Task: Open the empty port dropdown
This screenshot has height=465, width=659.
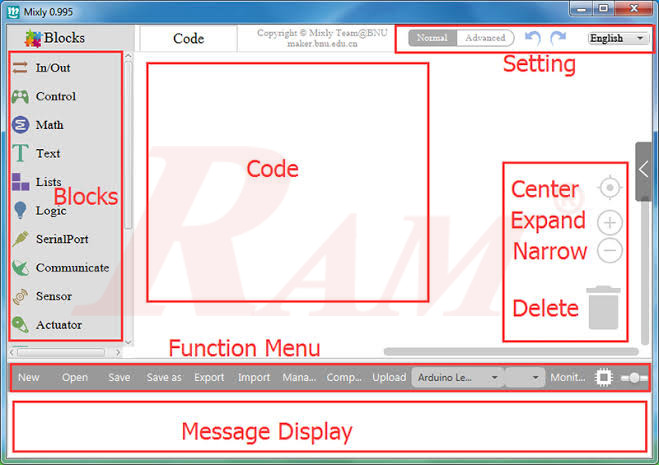Action: (x=525, y=378)
